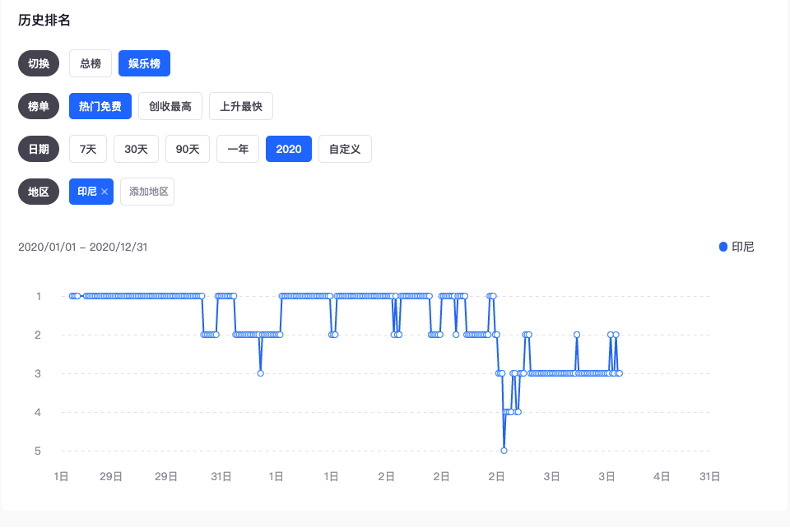Choose the 30天 date range

pos(136,148)
